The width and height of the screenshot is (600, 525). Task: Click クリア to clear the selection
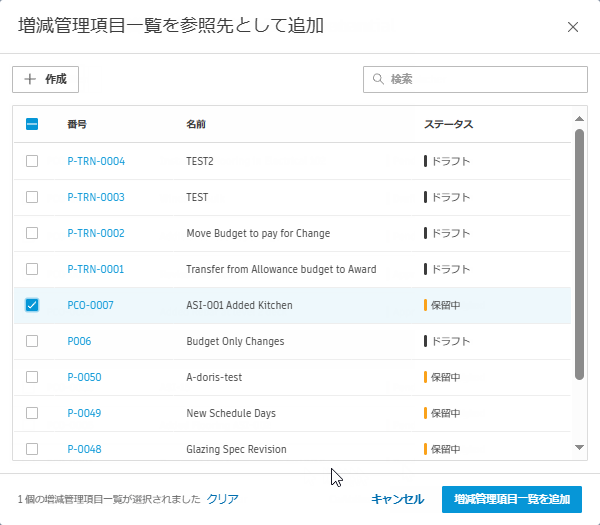coord(222,499)
